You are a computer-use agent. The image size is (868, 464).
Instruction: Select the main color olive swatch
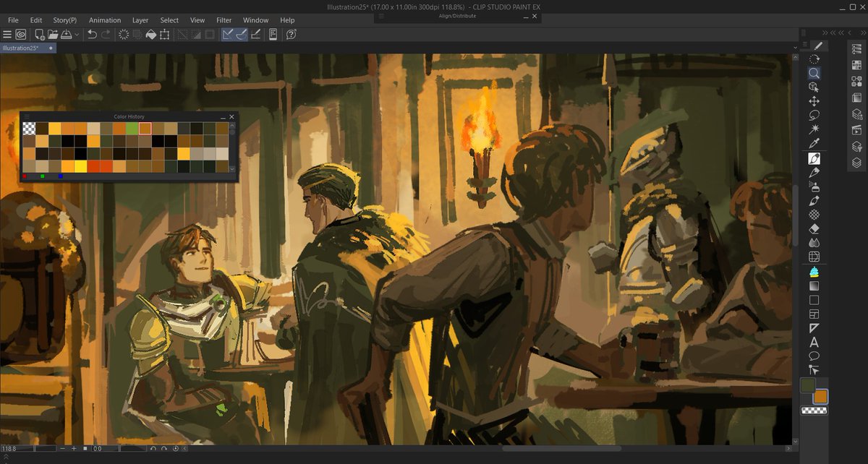pos(808,384)
